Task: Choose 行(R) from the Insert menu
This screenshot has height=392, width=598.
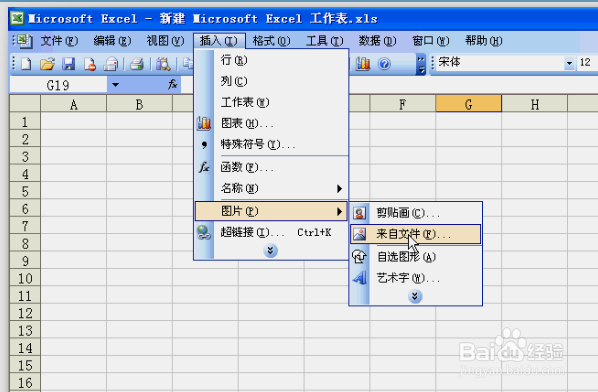Action: pyautogui.click(x=271, y=60)
